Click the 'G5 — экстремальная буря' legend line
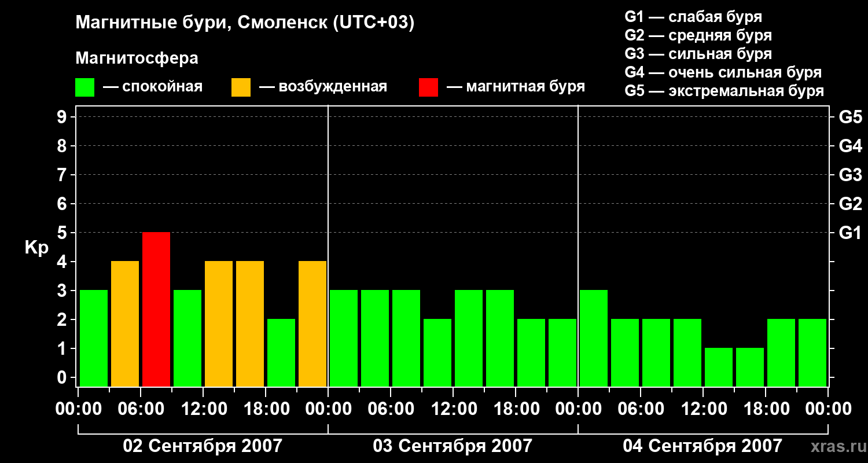This screenshot has height=463, width=868. coord(724,91)
